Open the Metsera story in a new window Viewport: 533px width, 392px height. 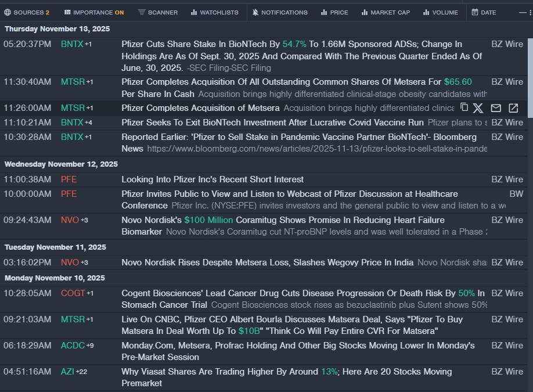[513, 108]
